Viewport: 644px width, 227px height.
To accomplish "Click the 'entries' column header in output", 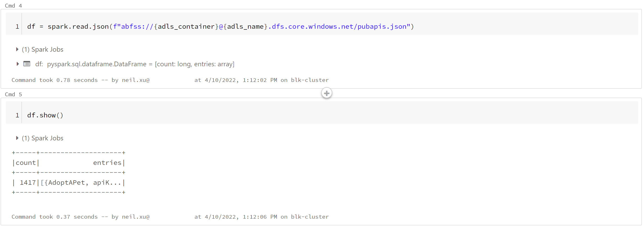I will 107,163.
